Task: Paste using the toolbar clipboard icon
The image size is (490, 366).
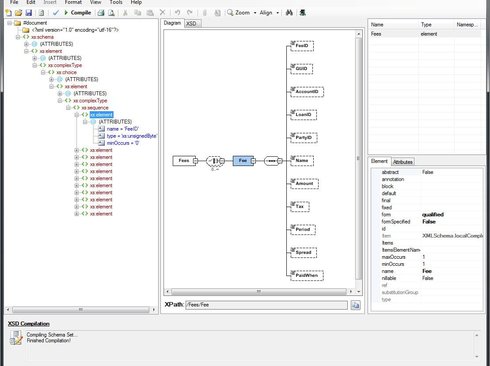Action: point(150,13)
